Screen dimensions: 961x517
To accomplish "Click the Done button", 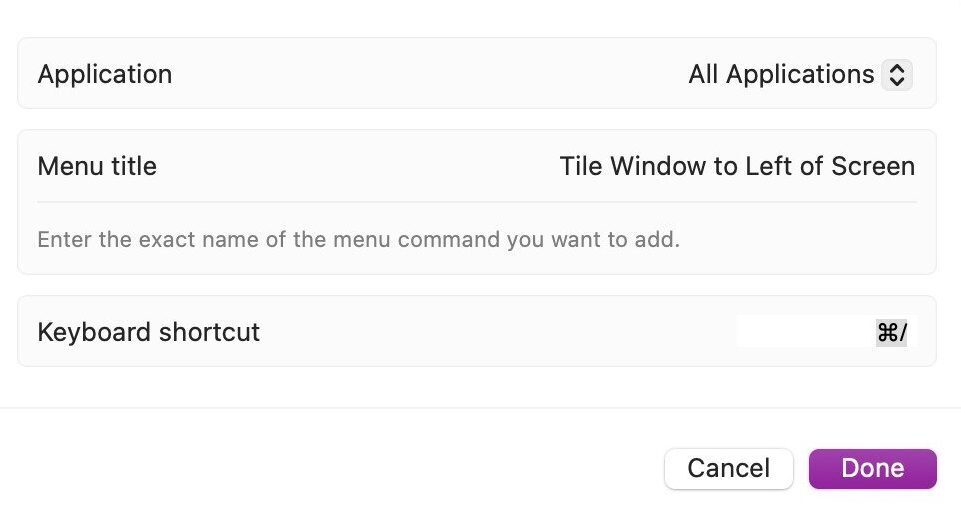I will tap(872, 469).
